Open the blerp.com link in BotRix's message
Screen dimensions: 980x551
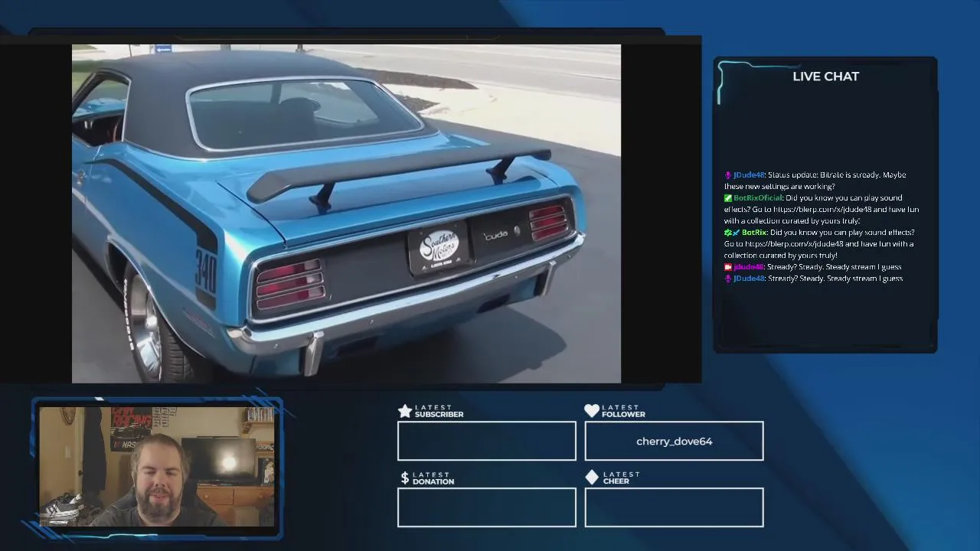point(794,244)
